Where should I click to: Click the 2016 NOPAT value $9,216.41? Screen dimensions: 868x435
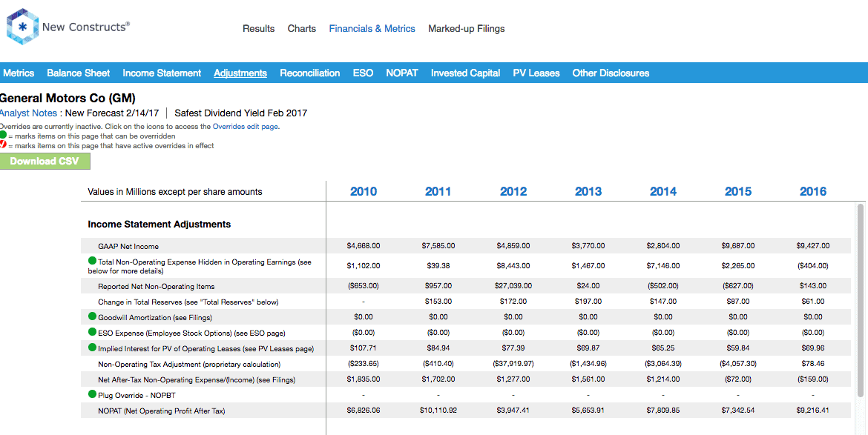click(x=812, y=410)
